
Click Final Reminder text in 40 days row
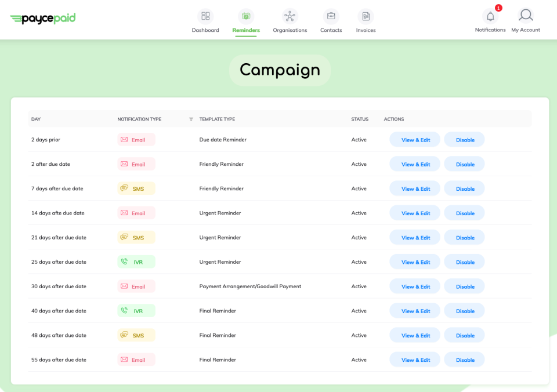(x=218, y=311)
